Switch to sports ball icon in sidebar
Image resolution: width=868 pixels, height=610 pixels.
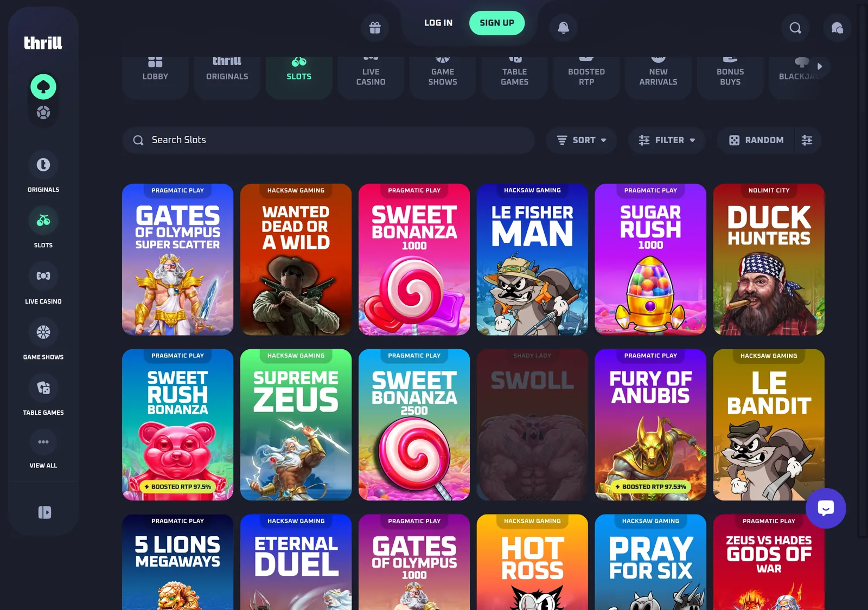click(43, 113)
